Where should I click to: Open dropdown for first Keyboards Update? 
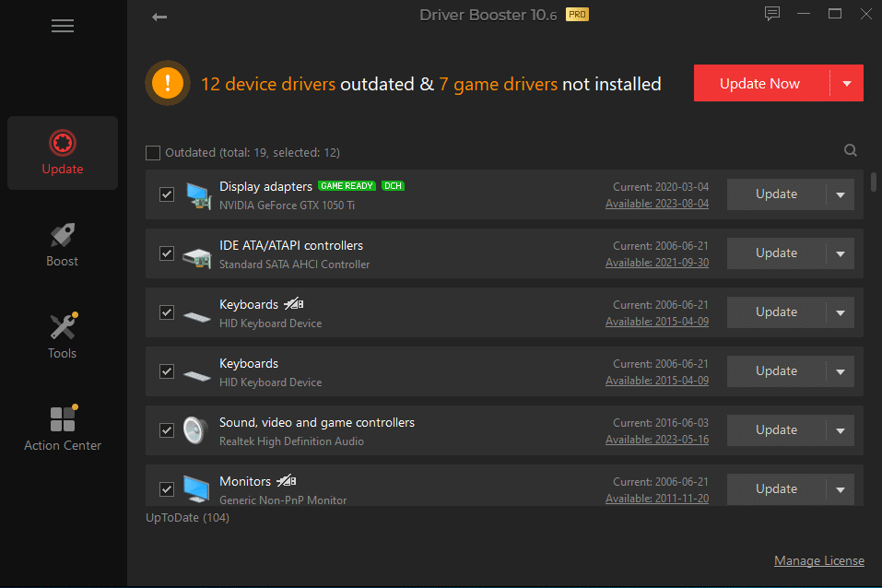(841, 312)
